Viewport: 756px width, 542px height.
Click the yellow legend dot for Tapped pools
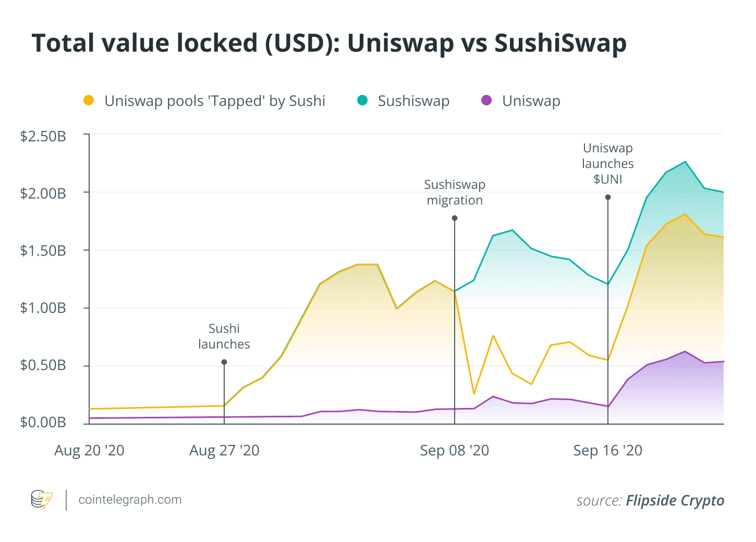(89, 100)
